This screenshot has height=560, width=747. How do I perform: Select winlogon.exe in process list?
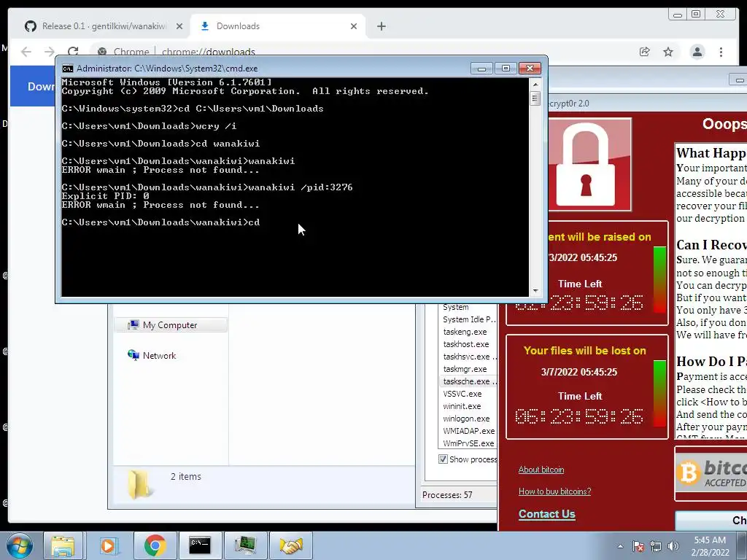point(466,419)
